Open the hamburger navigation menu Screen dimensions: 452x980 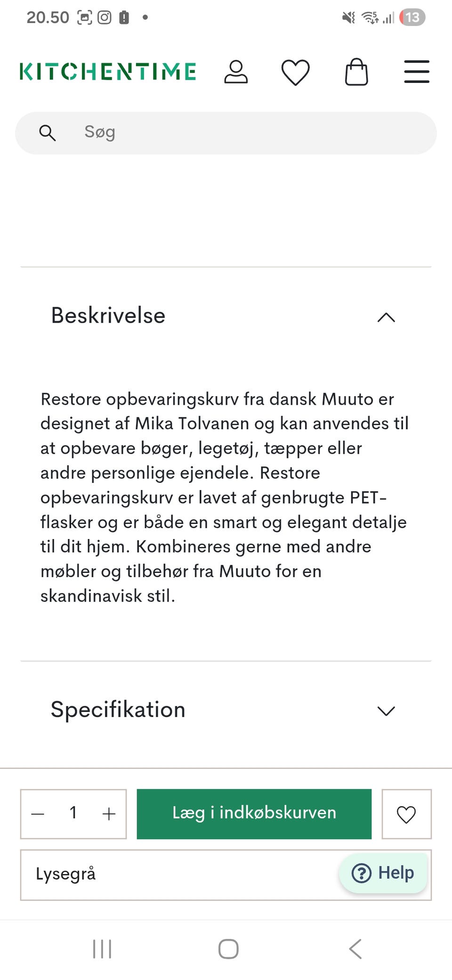pyautogui.click(x=416, y=72)
